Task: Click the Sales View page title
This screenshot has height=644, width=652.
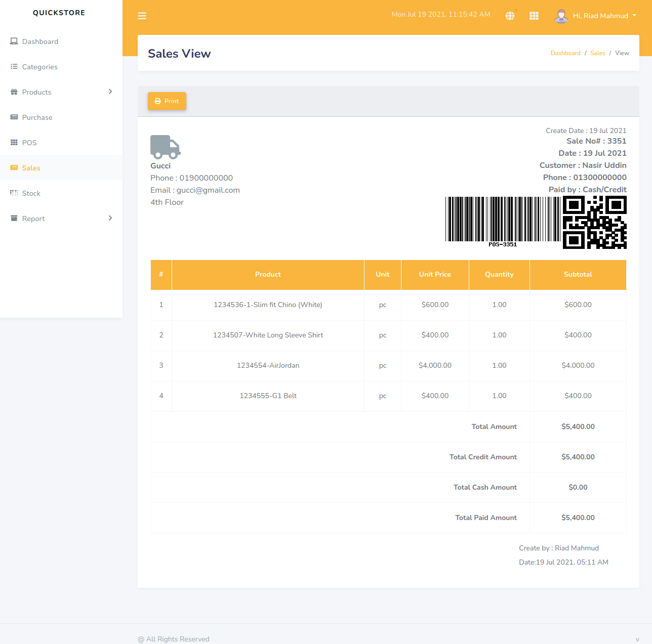Action: coord(179,54)
